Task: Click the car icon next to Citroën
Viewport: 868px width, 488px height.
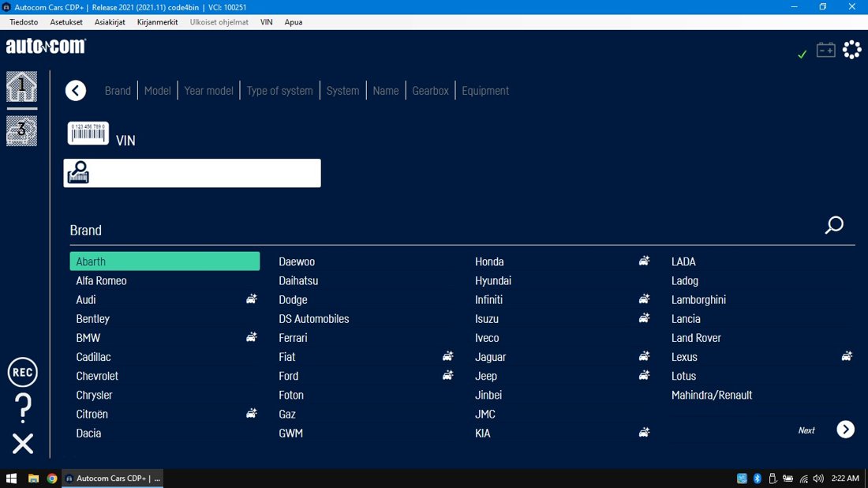Action: coord(251,413)
